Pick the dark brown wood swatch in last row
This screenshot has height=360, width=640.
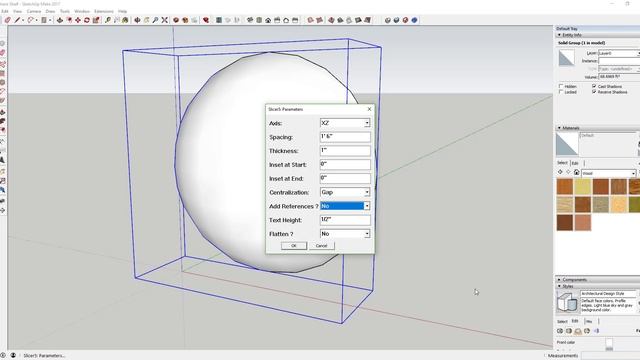pos(565,222)
